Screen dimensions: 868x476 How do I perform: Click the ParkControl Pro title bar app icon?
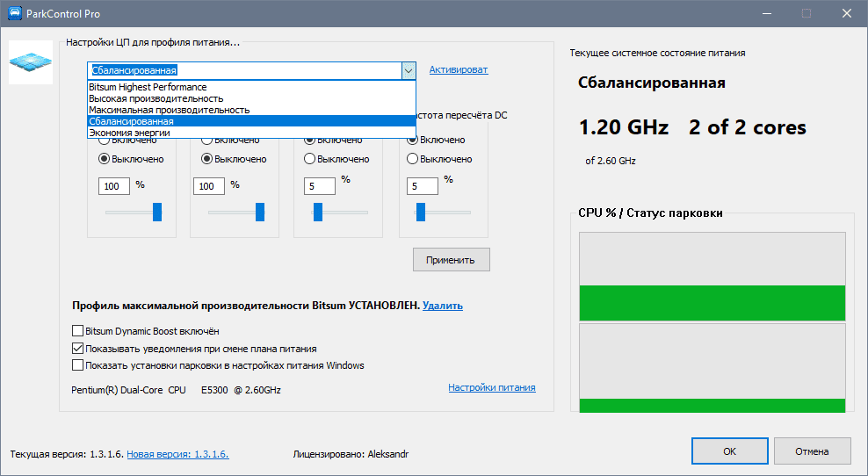coord(15,13)
